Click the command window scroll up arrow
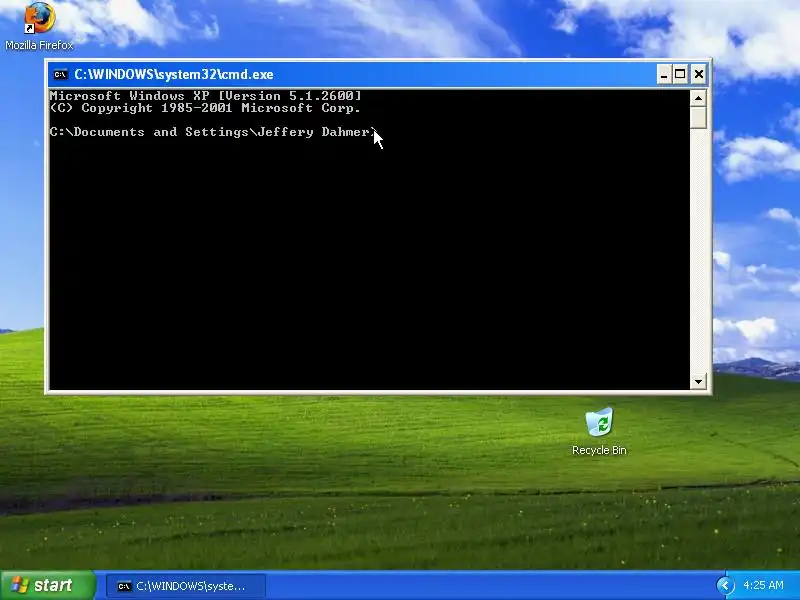Viewport: 800px width, 600px height. pos(698,97)
